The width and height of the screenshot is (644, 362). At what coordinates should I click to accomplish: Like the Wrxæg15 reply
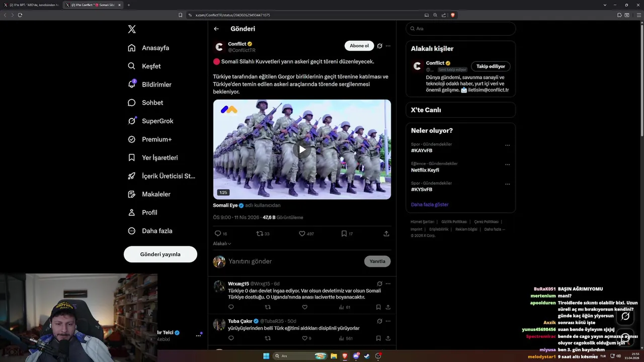304,307
